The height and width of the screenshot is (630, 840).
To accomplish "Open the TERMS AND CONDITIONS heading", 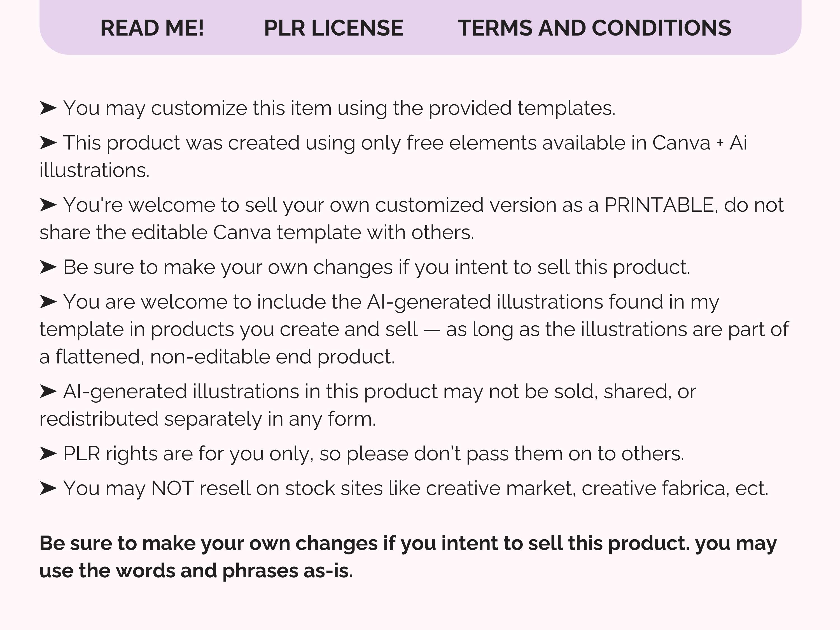I will coord(594,28).
